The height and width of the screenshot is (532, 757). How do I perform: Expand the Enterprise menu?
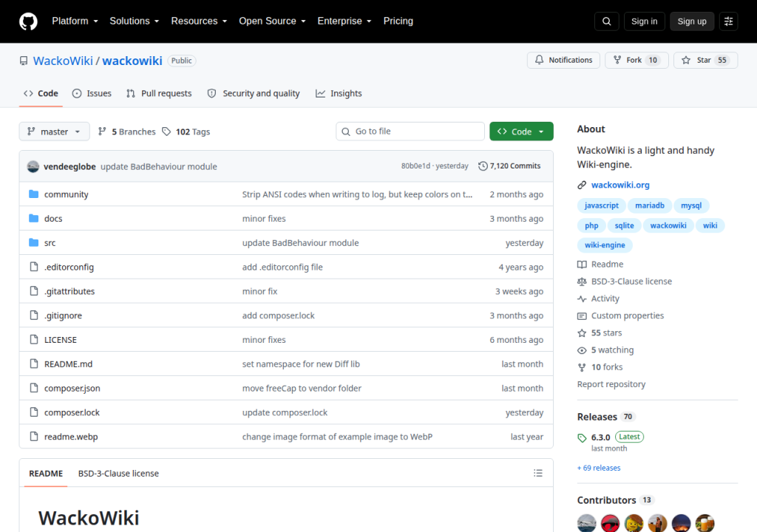344,21
